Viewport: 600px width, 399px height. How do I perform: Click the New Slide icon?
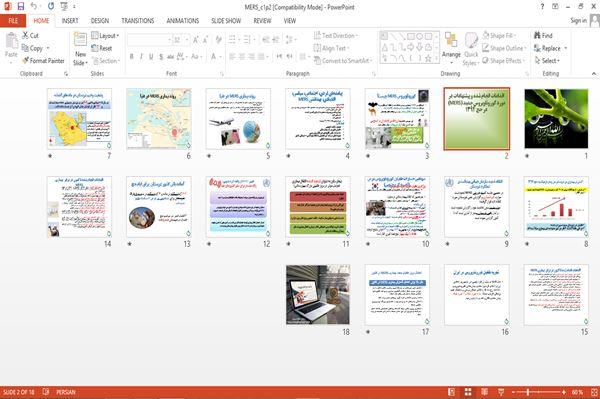pos(80,39)
